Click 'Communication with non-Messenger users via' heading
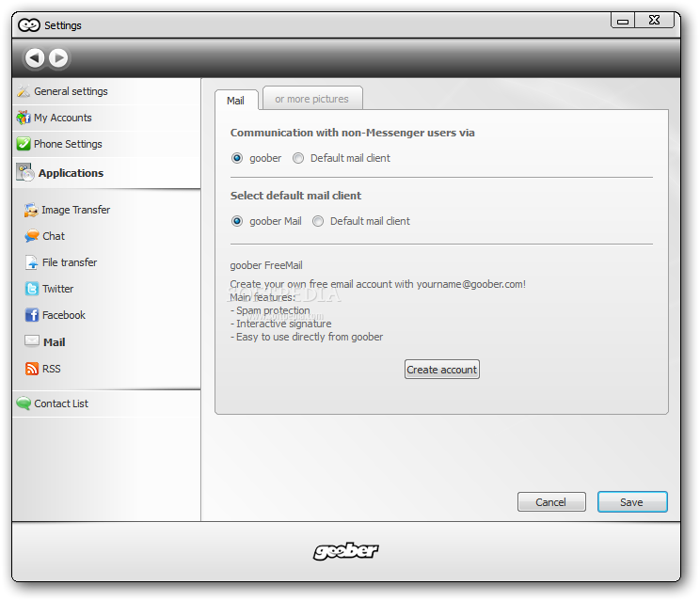 [x=352, y=133]
